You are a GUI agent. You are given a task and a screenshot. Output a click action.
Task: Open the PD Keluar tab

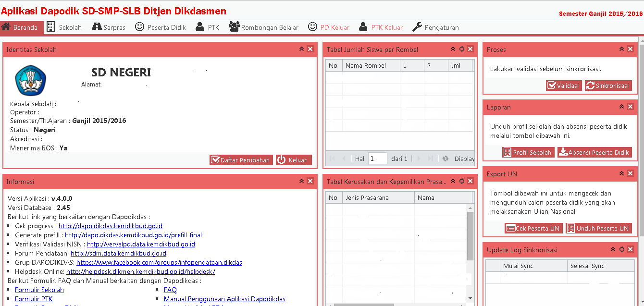point(329,27)
